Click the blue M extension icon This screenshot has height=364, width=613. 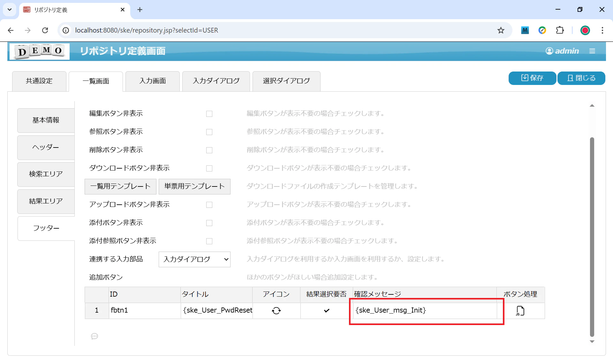pyautogui.click(x=525, y=30)
